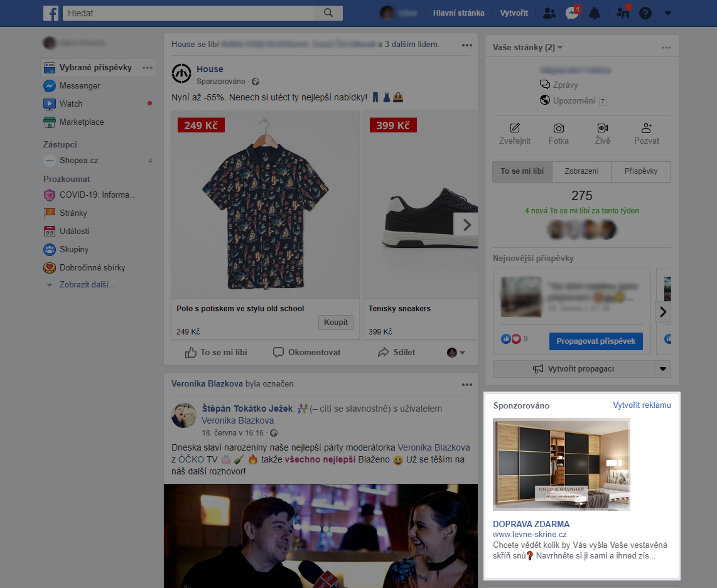Switch to the Zobrazení tab
This screenshot has width=717, height=588.
coord(581,171)
